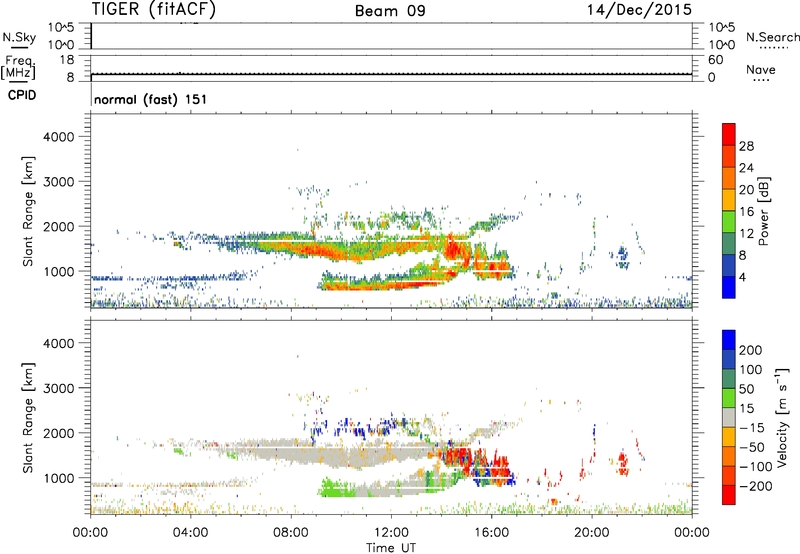Viewport: 800px width, 554px height.
Task: Click the 'Time UT' axis label
Action: click(391, 547)
